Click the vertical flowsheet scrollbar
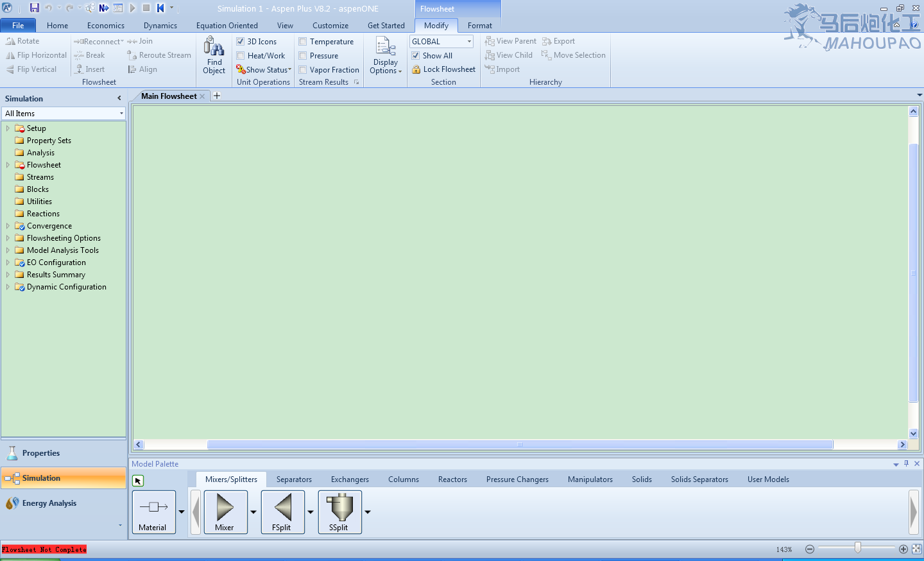924x561 pixels. [x=913, y=273]
